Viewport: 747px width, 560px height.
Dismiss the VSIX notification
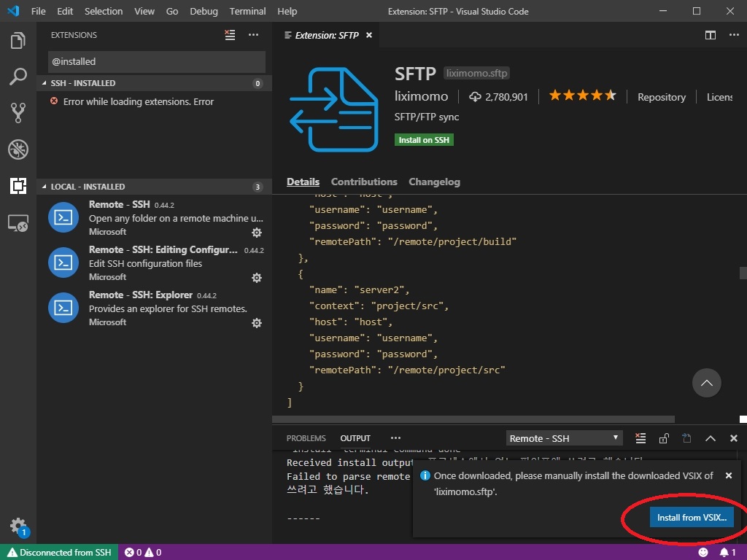(x=729, y=475)
